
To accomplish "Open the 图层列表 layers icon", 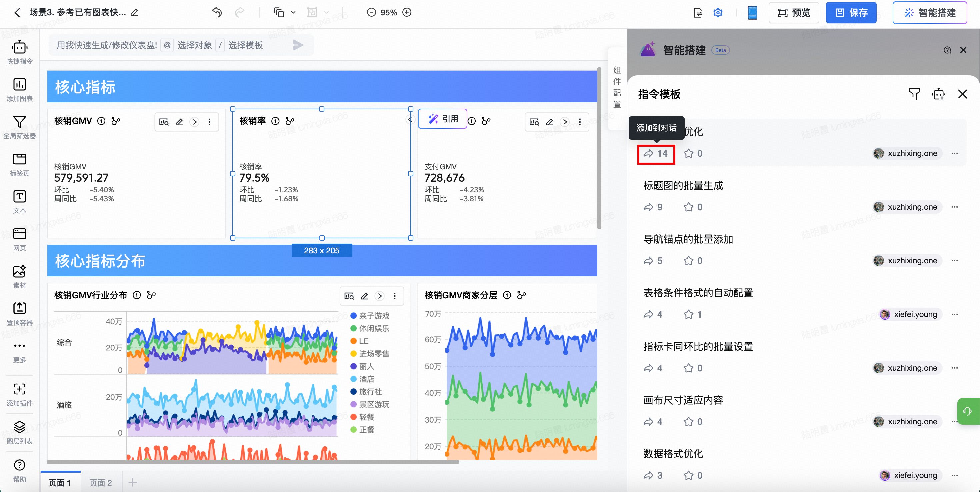I will [19, 427].
